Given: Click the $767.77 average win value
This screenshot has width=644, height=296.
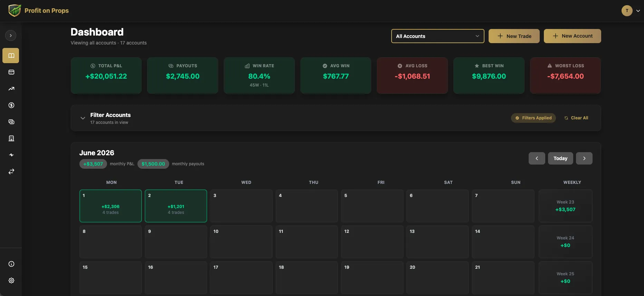Looking at the screenshot, I should (x=336, y=76).
